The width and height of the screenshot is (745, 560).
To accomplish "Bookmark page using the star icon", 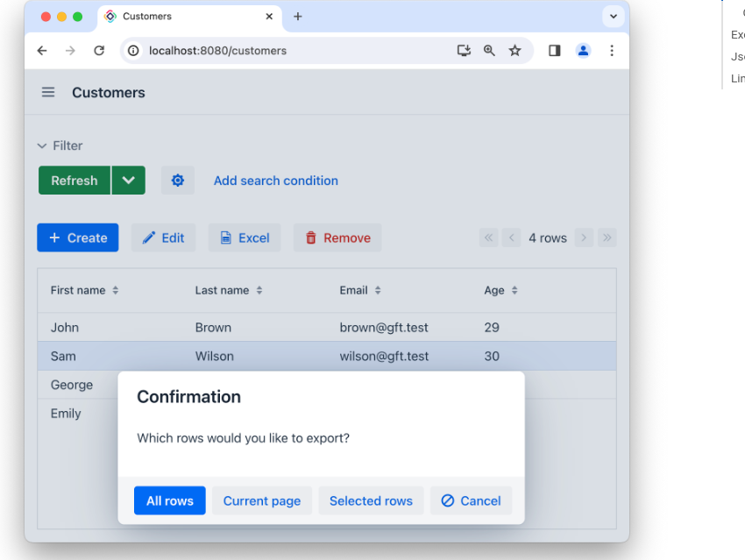I will [515, 51].
